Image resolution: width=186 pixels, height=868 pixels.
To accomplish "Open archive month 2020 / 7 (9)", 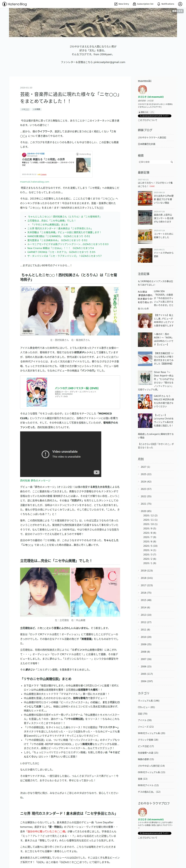I will (x=149, y=537).
